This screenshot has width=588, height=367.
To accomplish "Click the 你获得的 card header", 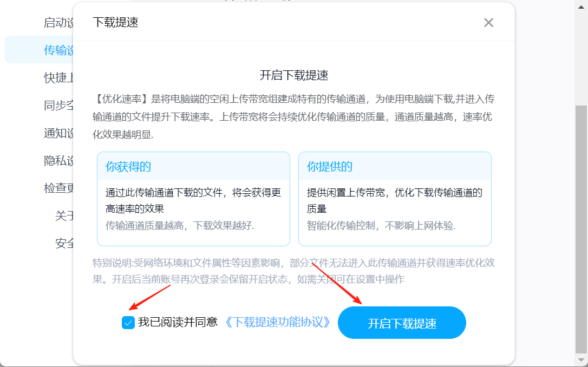I will click(193, 166).
